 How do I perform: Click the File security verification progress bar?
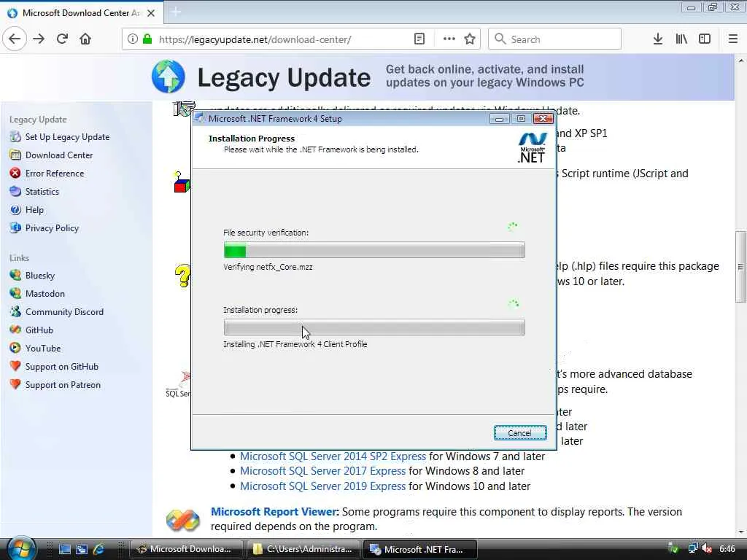tap(374, 250)
